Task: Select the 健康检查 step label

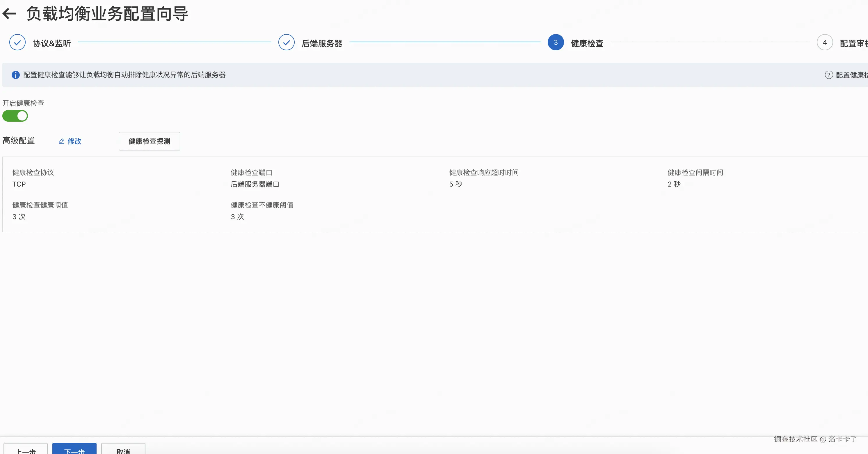Action: (x=587, y=43)
